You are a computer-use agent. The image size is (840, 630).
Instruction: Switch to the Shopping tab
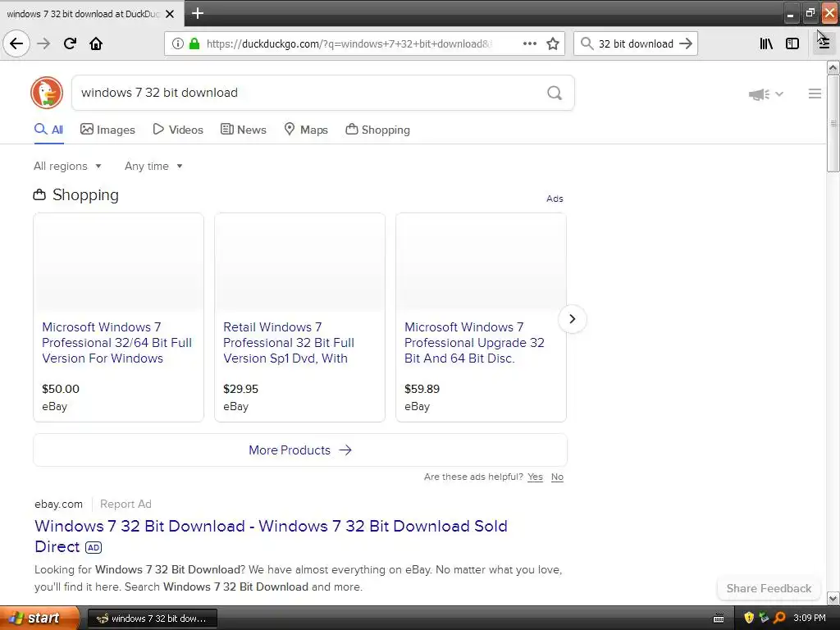pos(377,130)
